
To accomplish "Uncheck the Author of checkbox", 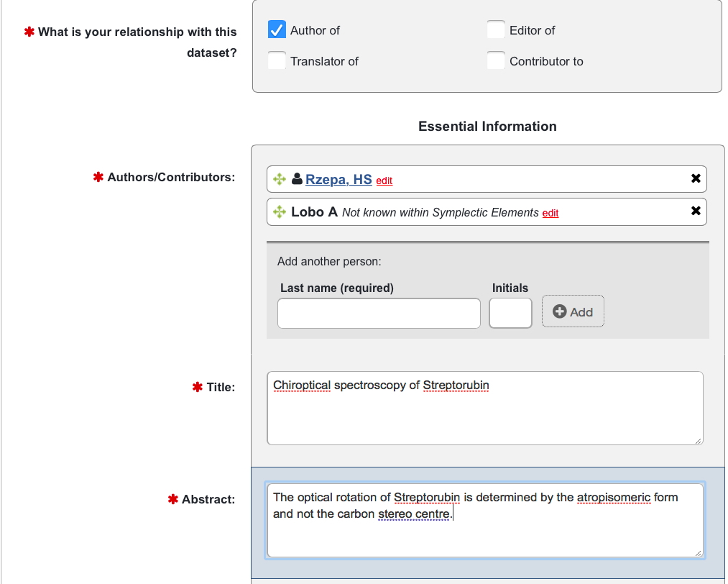I will pos(277,29).
